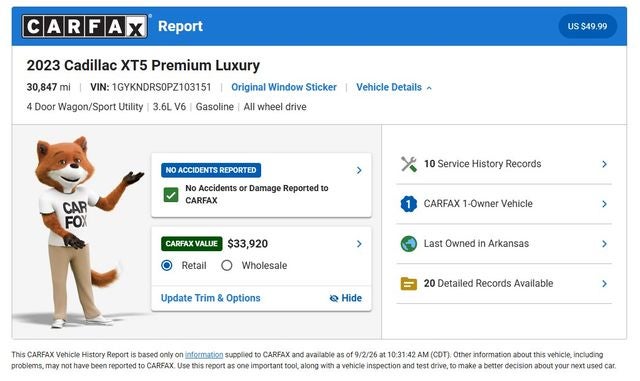Click the wrench Service History icon
This screenshot has height=381, width=640.
click(x=409, y=164)
